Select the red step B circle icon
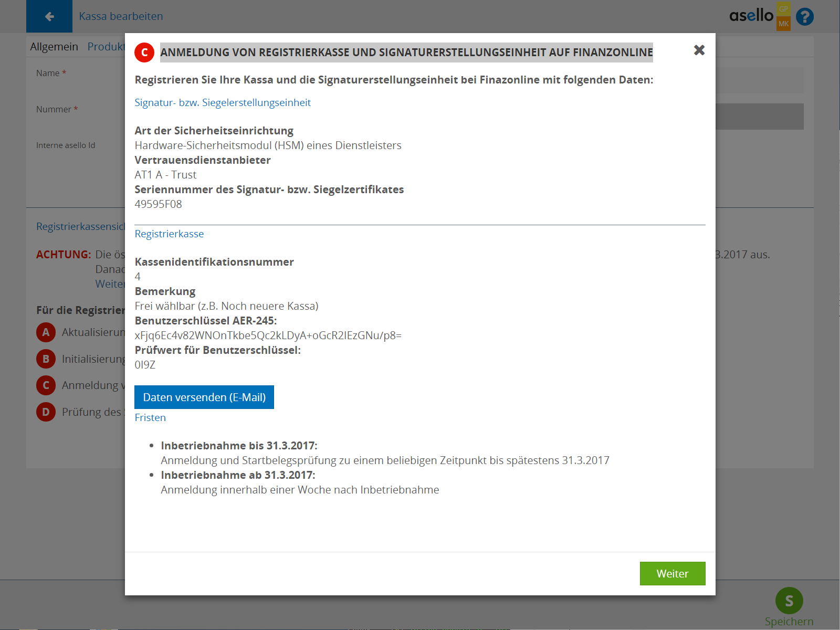Screen dimensions: 840x630 tap(46, 359)
